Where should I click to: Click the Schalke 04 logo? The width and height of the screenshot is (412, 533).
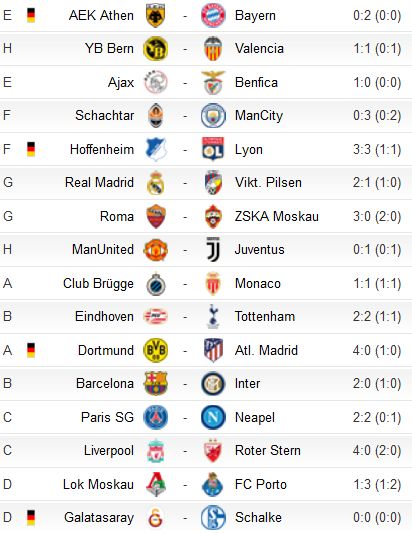coord(213,517)
